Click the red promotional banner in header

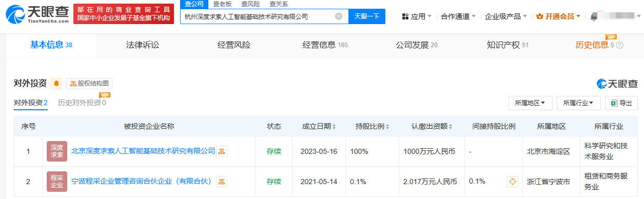tap(123, 14)
